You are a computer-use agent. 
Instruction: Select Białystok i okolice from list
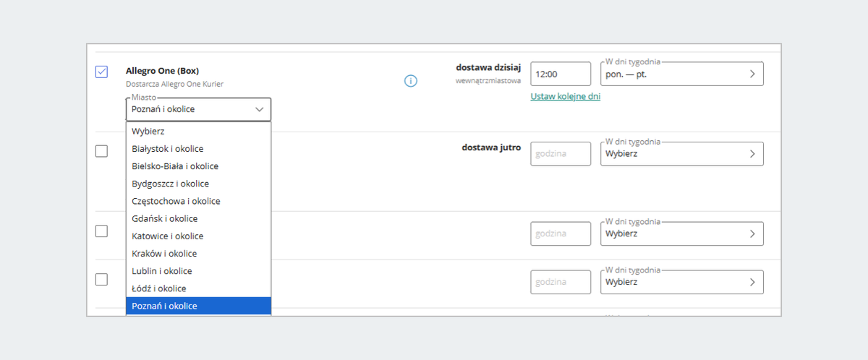click(168, 149)
